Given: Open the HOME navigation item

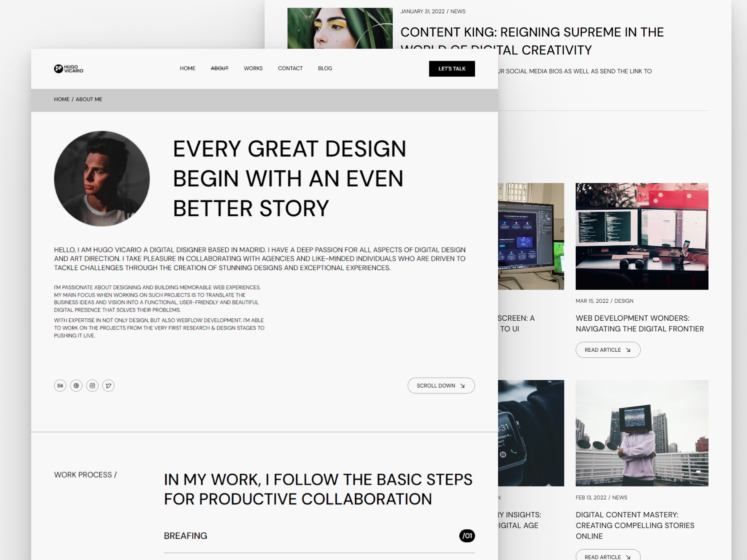Looking at the screenshot, I should (x=188, y=69).
